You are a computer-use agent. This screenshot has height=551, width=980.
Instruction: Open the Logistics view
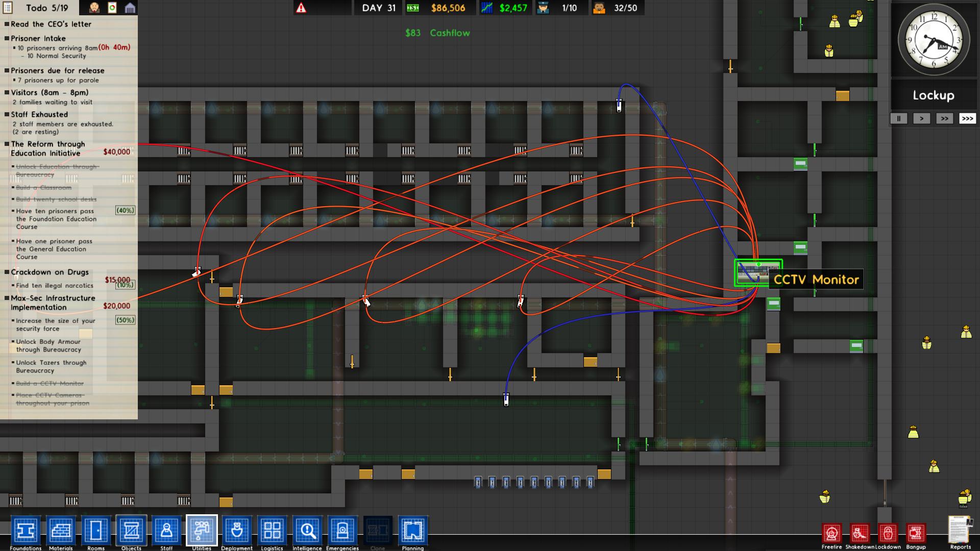[272, 531]
